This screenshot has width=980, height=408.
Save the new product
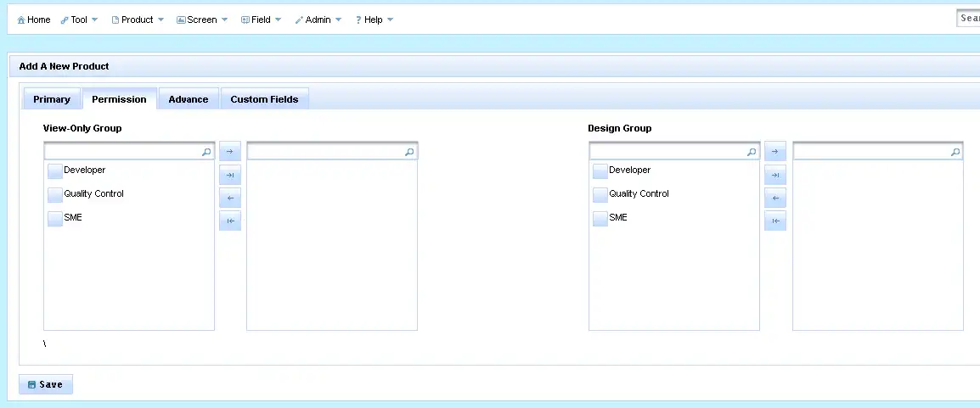point(46,385)
